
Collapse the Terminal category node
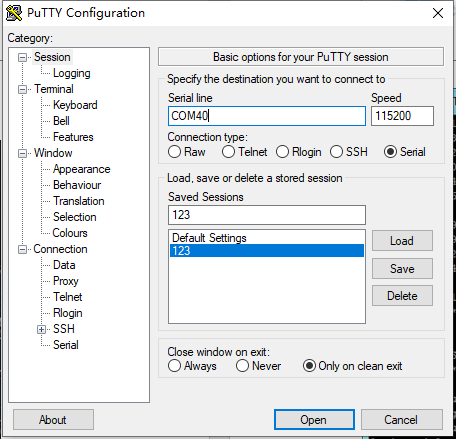tap(22, 90)
